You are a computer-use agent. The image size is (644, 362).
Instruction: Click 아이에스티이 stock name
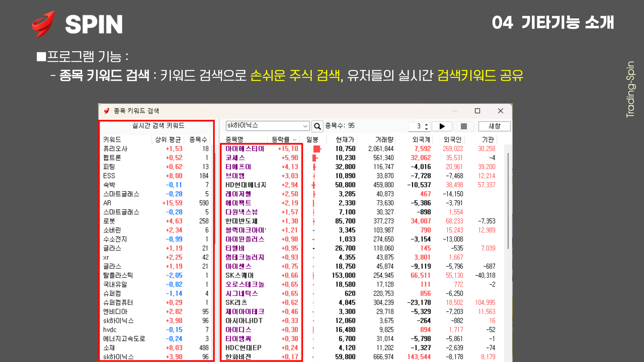[245, 149]
